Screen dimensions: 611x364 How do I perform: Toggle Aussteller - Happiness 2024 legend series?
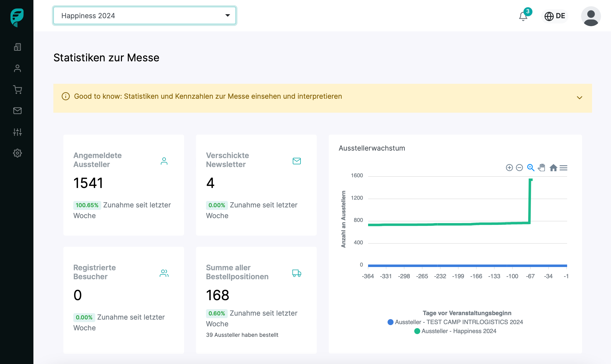coord(455,331)
